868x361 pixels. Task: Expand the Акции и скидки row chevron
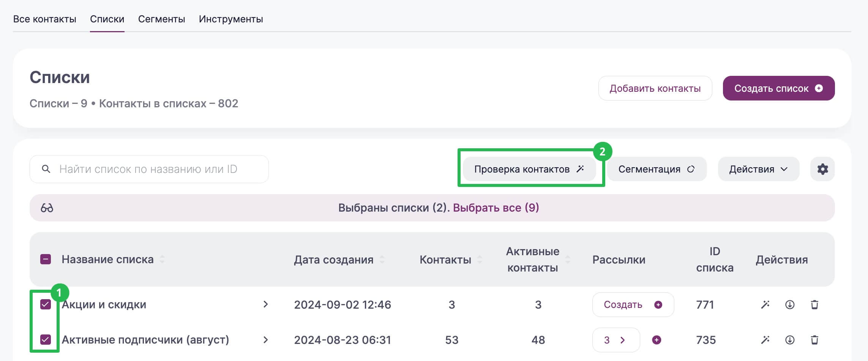pyautogui.click(x=266, y=304)
